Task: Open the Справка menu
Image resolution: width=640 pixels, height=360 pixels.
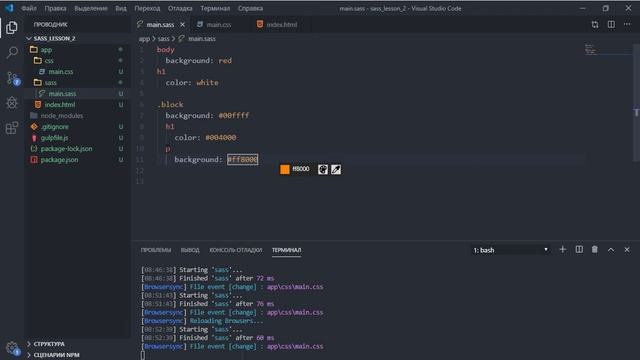Action: click(x=250, y=8)
